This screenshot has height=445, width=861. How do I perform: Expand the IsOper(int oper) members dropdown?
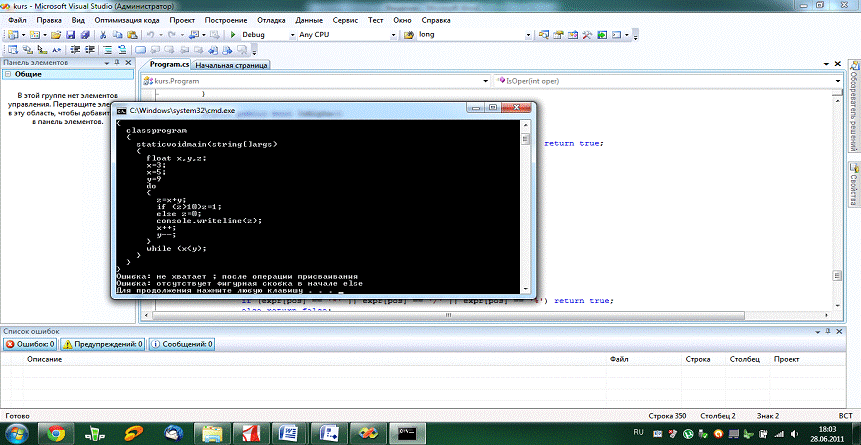coord(839,81)
